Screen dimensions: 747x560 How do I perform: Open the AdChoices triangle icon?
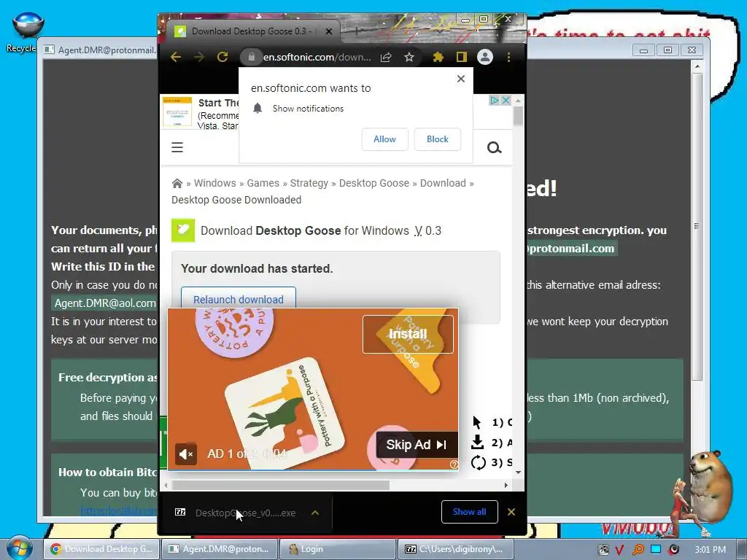click(495, 101)
